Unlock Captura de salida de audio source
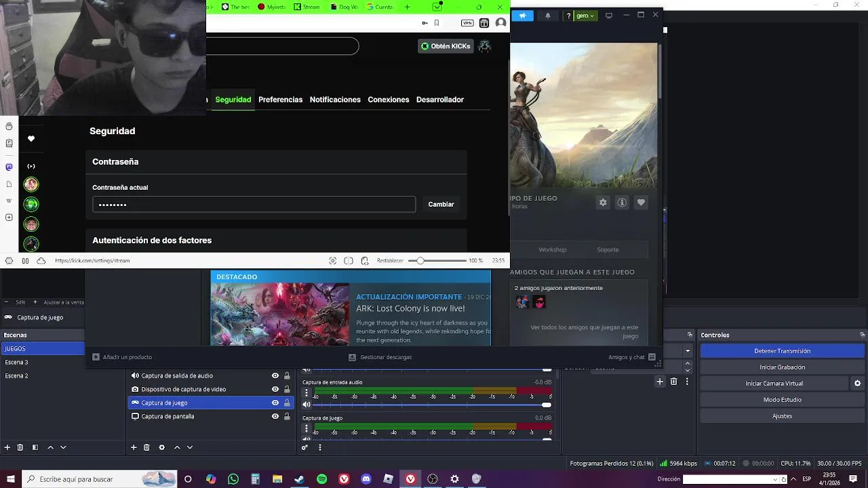This screenshot has height=488, width=868. tap(287, 375)
